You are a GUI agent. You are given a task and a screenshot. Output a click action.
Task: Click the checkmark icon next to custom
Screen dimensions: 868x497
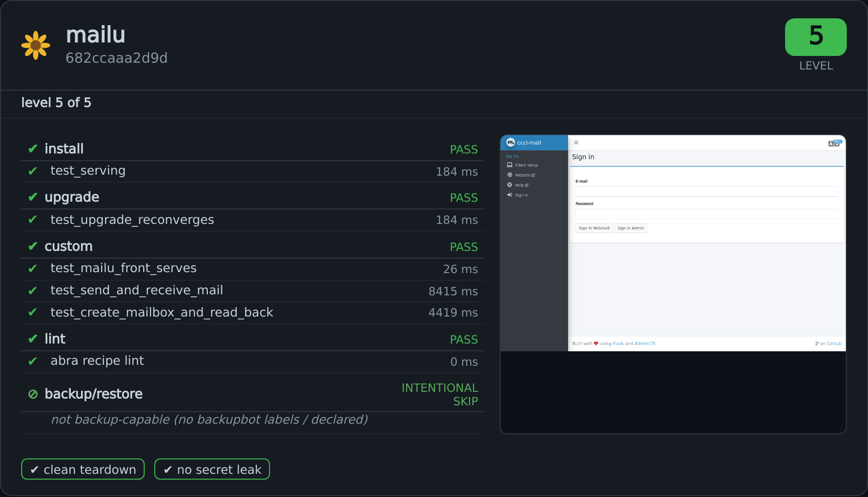coord(33,246)
